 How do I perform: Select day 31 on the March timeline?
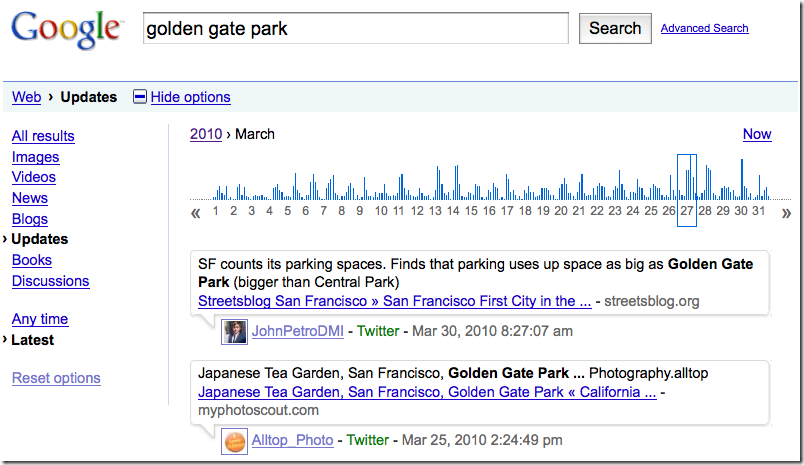click(759, 211)
